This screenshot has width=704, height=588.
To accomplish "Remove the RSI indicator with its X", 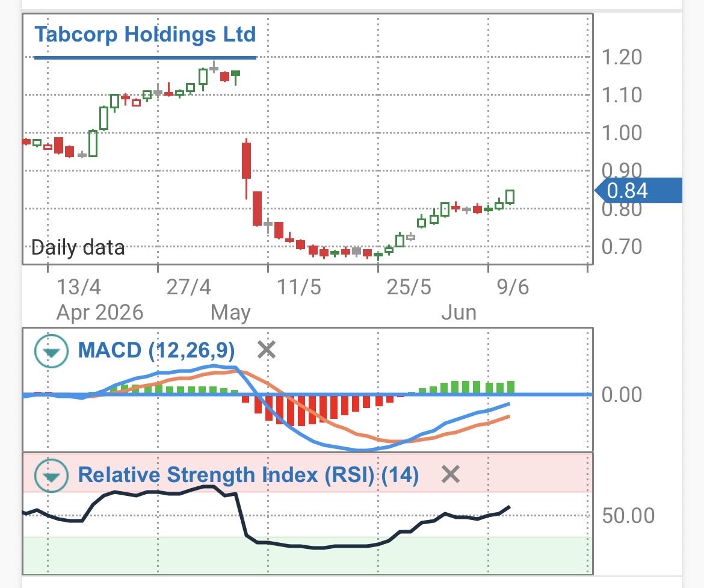I will click(x=450, y=474).
